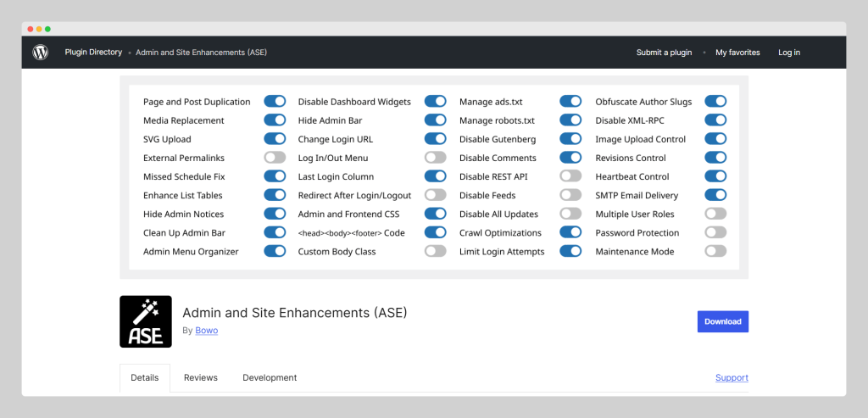Viewport: 868px width, 418px height.
Task: Toggle Enhance List Tables switch
Action: [275, 195]
